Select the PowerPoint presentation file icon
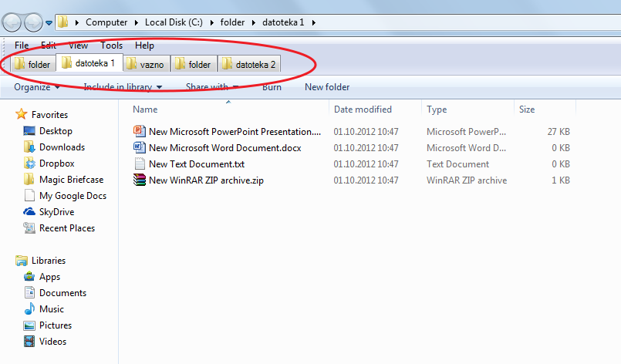 click(139, 132)
